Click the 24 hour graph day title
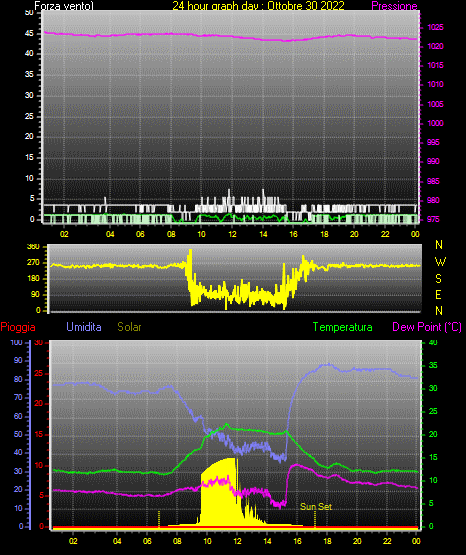The width and height of the screenshot is (466, 555). pos(258,6)
